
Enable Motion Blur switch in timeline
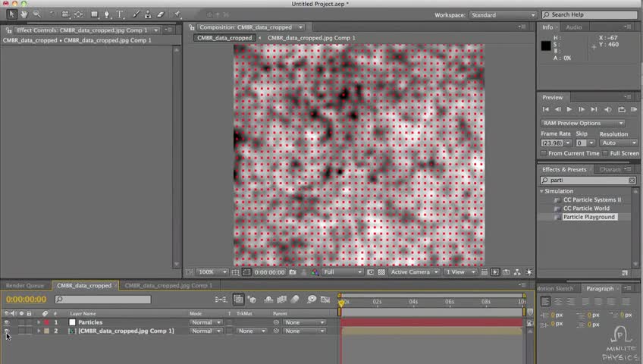point(295,300)
